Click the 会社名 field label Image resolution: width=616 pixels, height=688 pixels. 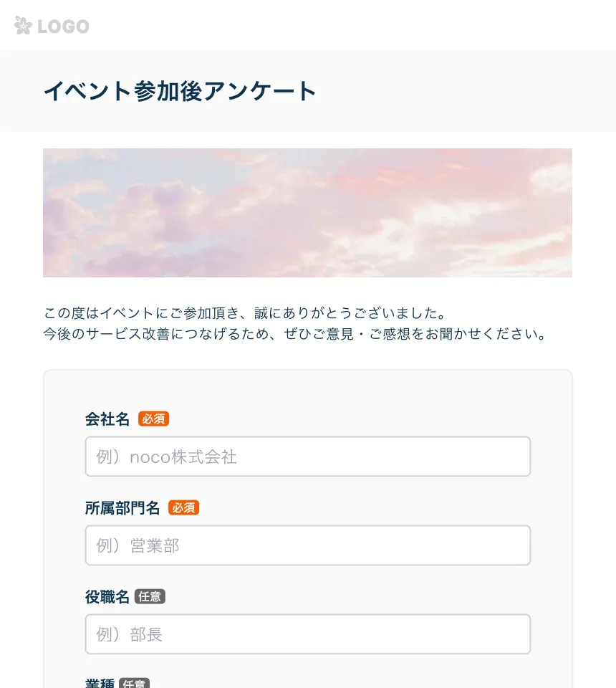[107, 419]
